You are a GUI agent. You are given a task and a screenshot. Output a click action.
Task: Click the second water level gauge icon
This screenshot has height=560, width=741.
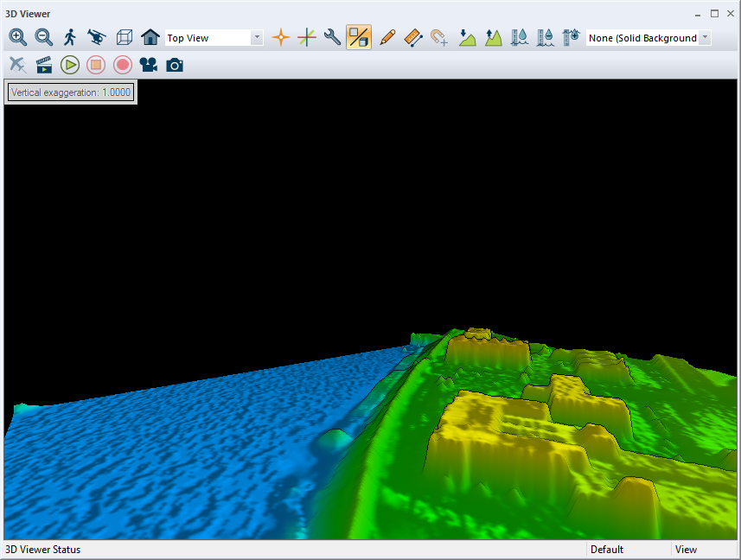tap(546, 37)
